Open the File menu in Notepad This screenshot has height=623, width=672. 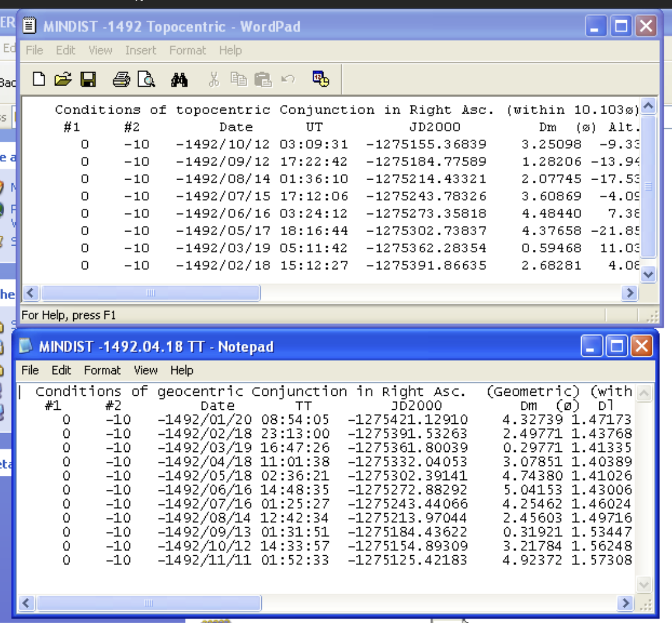tap(30, 370)
